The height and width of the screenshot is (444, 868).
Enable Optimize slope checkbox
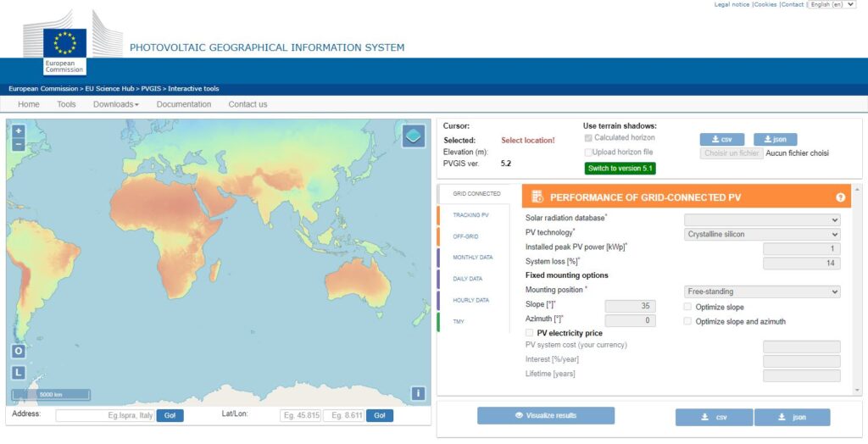(687, 307)
